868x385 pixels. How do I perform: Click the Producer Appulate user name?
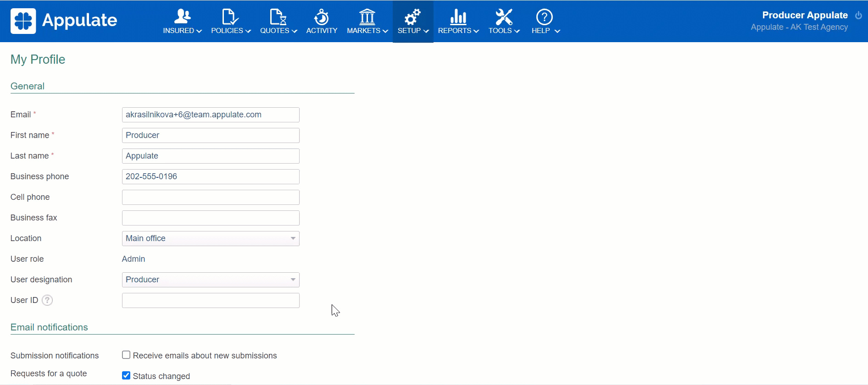[x=805, y=15]
